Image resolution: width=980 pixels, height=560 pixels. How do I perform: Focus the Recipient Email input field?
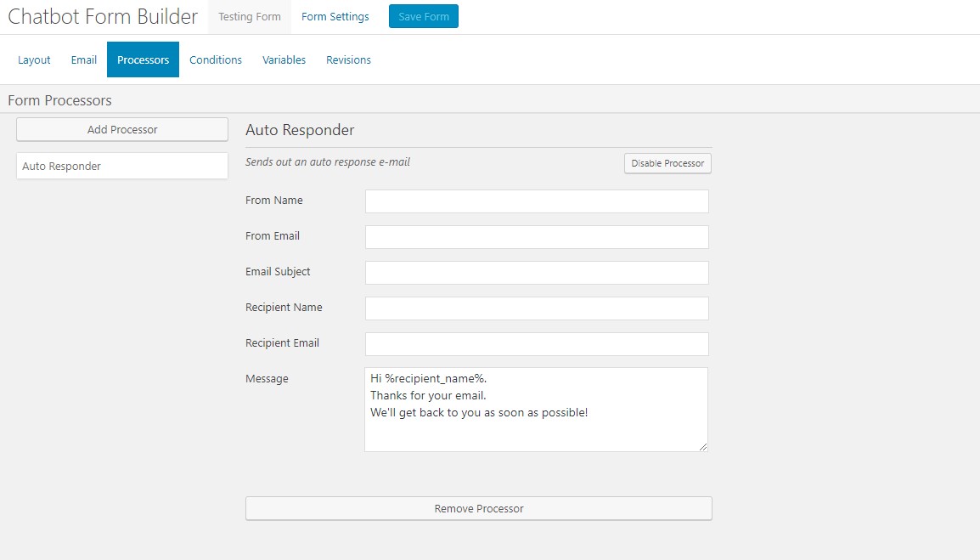coord(537,344)
